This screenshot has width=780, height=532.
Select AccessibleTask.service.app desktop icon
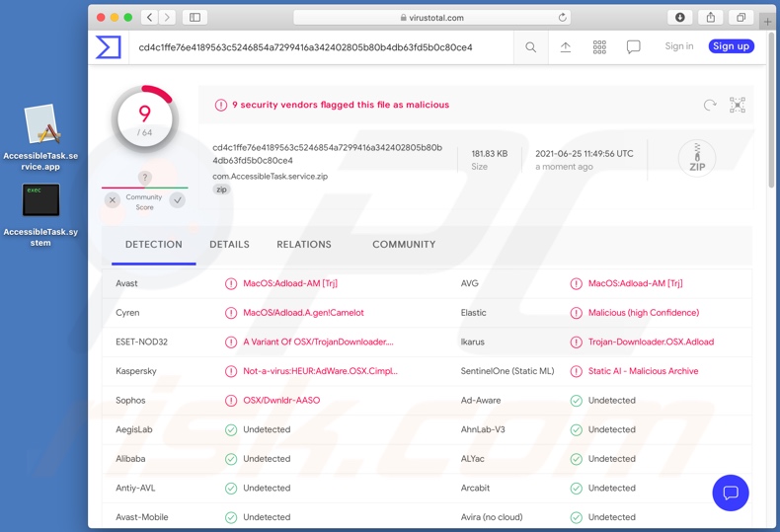[40, 138]
